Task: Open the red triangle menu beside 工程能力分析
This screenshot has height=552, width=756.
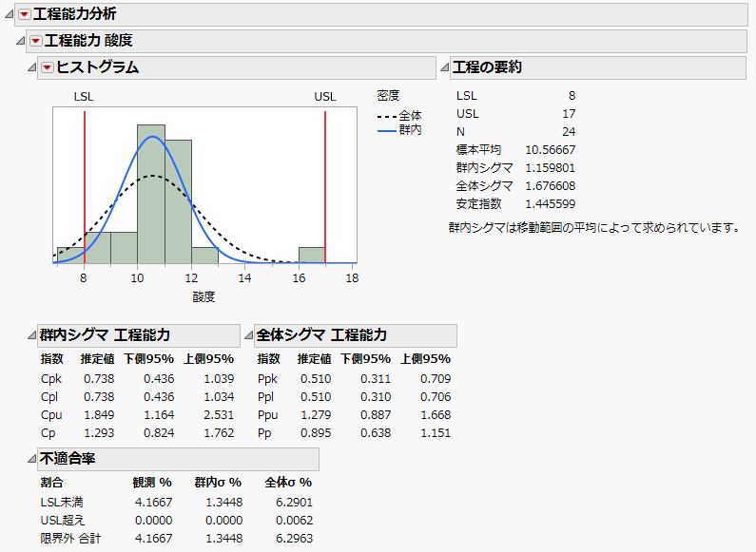Action: (x=24, y=14)
